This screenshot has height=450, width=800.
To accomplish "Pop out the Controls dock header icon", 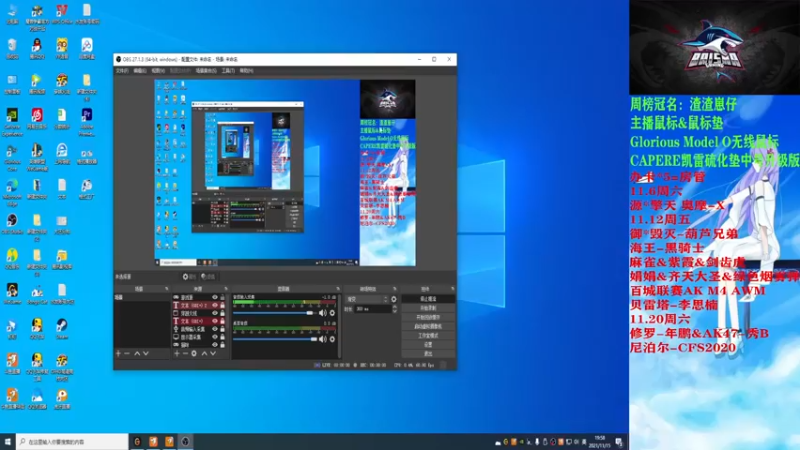I will point(453,289).
